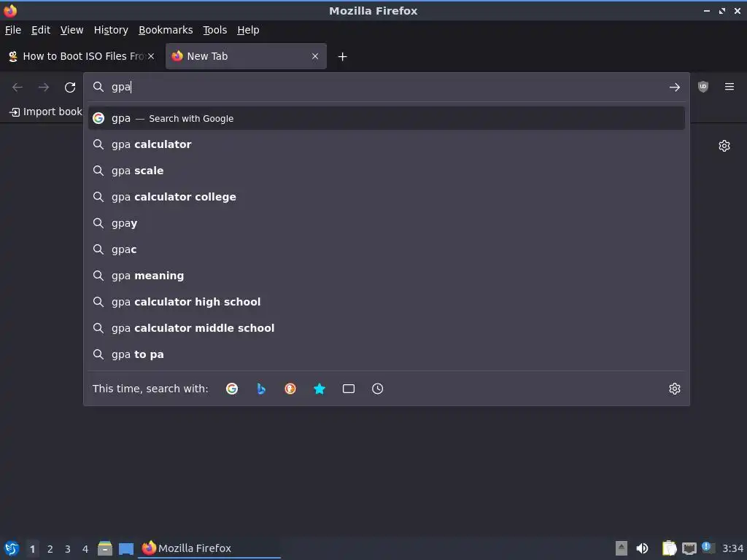
Task: Open the Tools menu
Action: click(215, 30)
